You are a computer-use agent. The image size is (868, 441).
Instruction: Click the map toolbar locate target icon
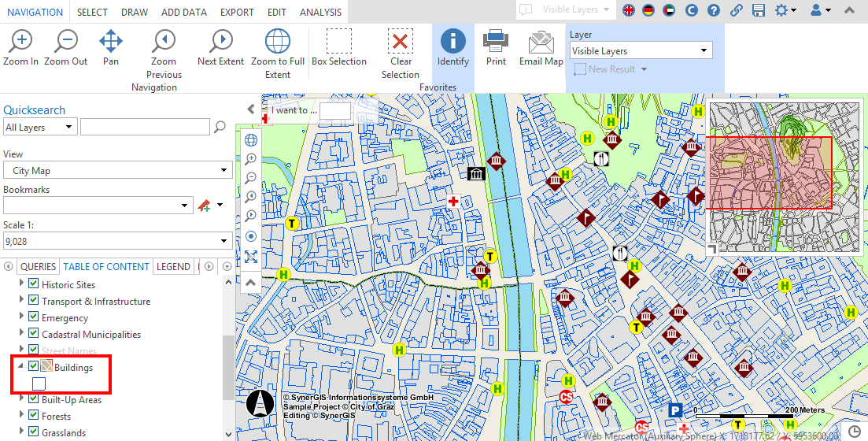coord(251,236)
